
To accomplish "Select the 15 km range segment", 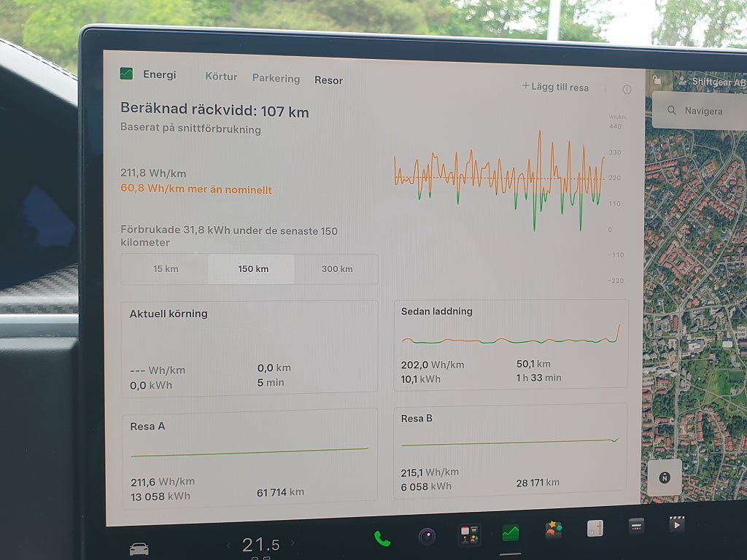I will coord(165,268).
